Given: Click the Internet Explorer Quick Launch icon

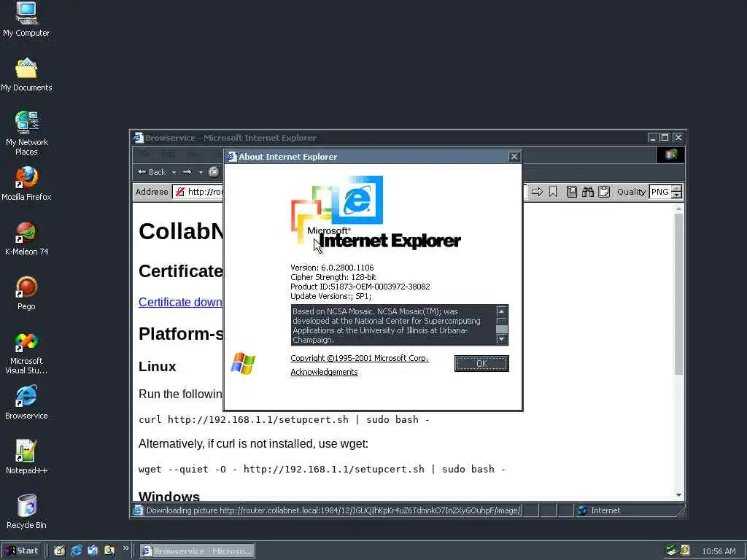Looking at the screenshot, I should pyautogui.click(x=76, y=551).
